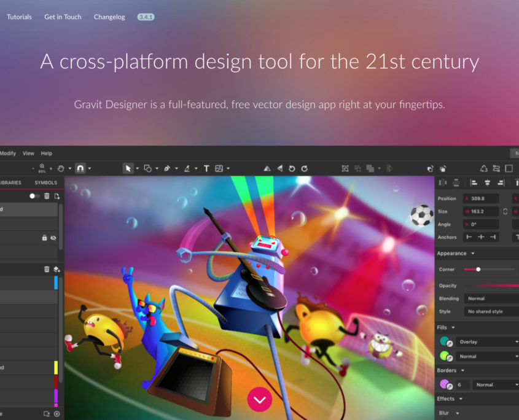The width and height of the screenshot is (519, 420).
Task: Delete layer using lower trash icon
Action: click(x=47, y=269)
